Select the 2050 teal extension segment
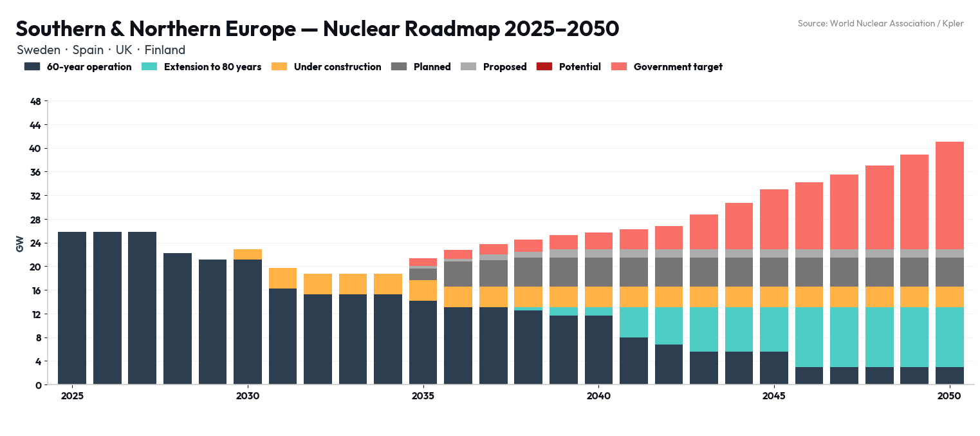Image resolution: width=980 pixels, height=436 pixels. (950, 337)
